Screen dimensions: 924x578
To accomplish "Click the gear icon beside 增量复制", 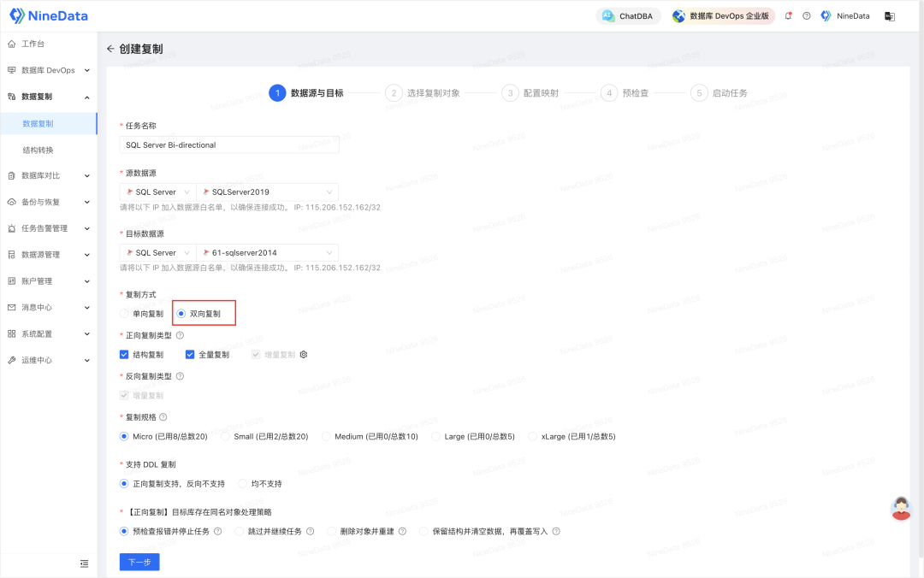I will coord(304,355).
